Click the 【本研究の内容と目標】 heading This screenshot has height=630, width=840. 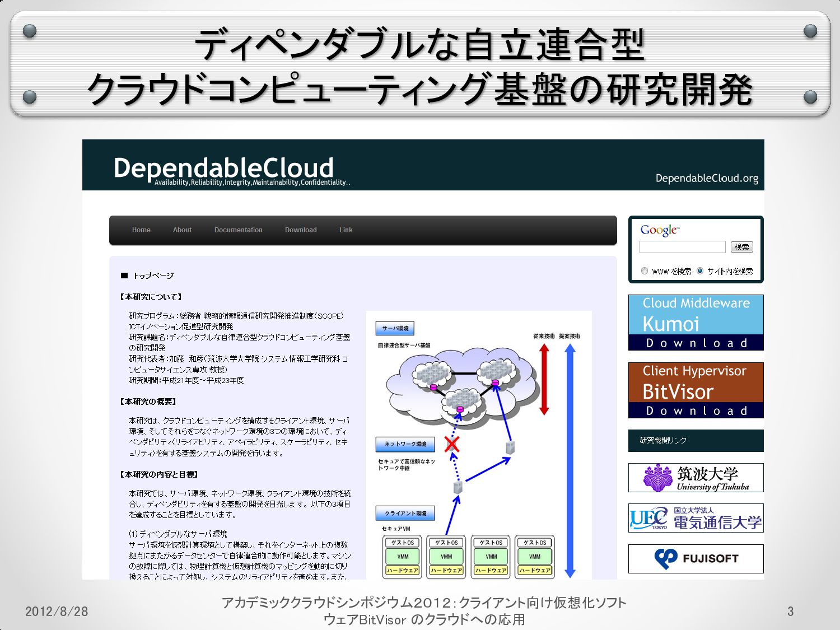(159, 474)
